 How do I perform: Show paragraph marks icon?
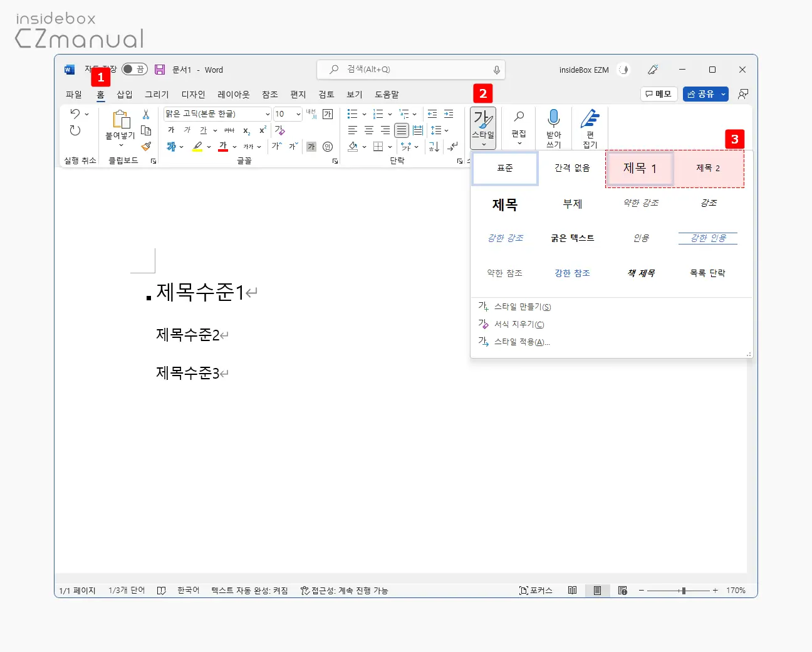click(x=452, y=147)
